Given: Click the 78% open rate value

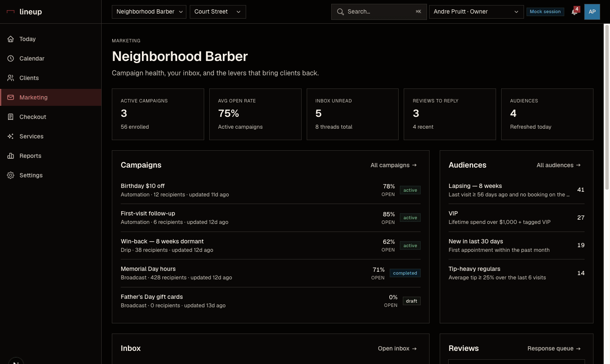Looking at the screenshot, I should pyautogui.click(x=389, y=186).
